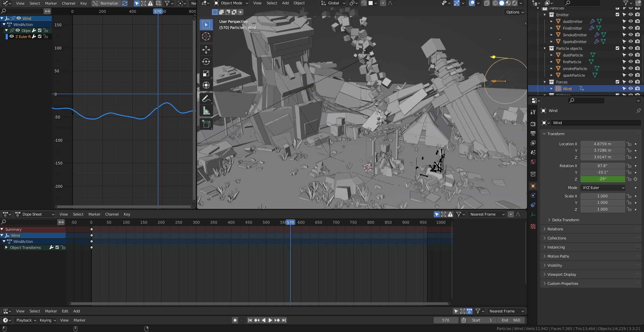Expand the Motion Paths panel

[x=558, y=256]
